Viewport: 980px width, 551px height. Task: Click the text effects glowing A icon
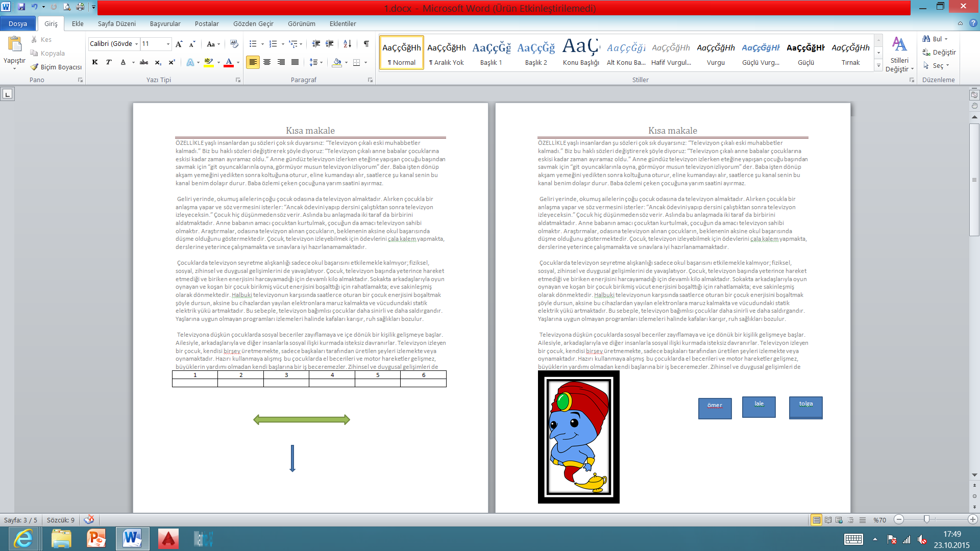pos(190,62)
